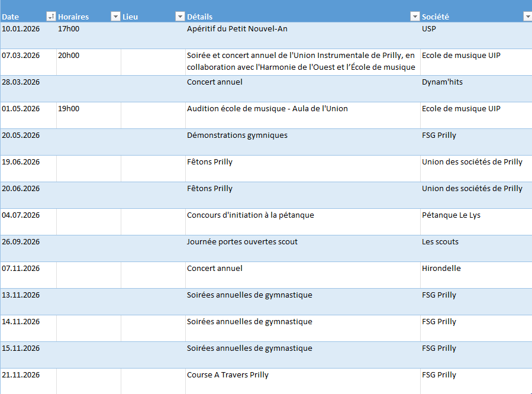Click the 17h00 time cell
The image size is (532, 394).
click(69, 29)
